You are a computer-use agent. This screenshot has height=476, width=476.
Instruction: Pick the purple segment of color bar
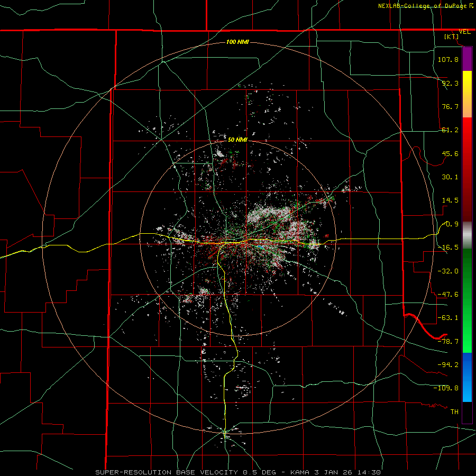tap(467, 59)
